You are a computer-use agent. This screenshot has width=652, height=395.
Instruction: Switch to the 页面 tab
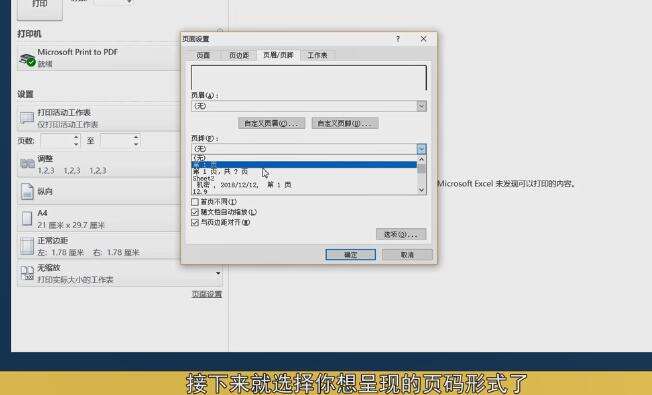coord(203,55)
